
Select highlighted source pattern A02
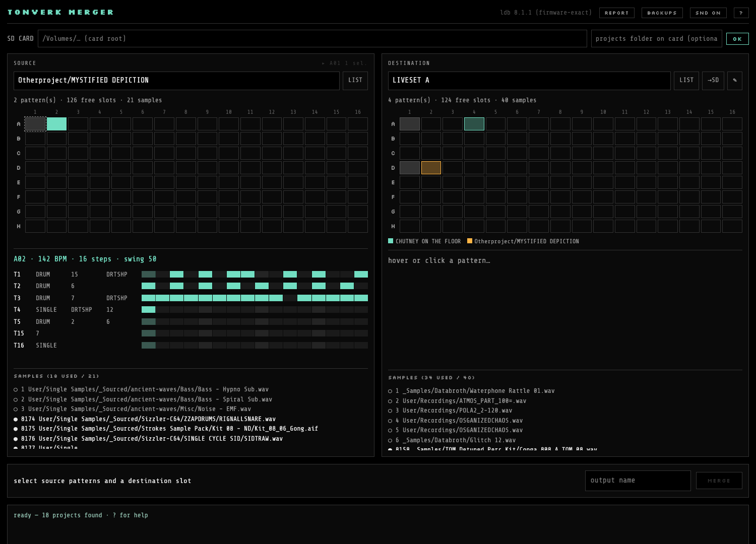click(x=56, y=124)
